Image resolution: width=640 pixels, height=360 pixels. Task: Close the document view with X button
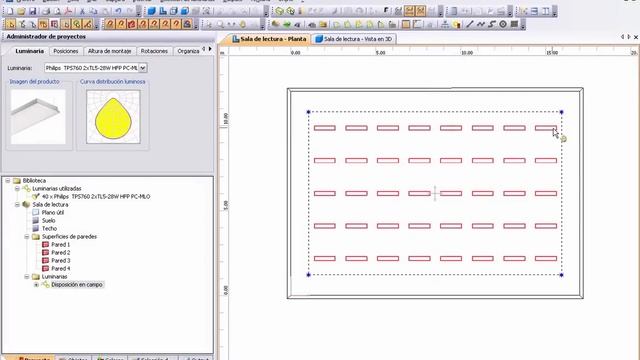[636, 37]
